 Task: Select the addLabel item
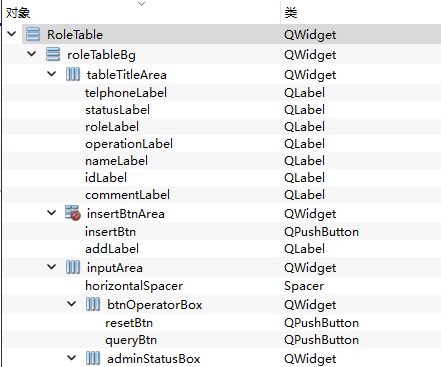pyautogui.click(x=112, y=249)
